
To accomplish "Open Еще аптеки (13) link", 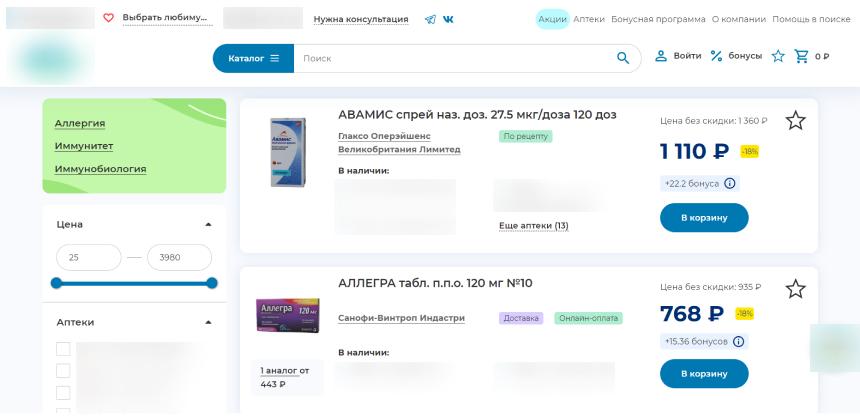I will pos(533,226).
